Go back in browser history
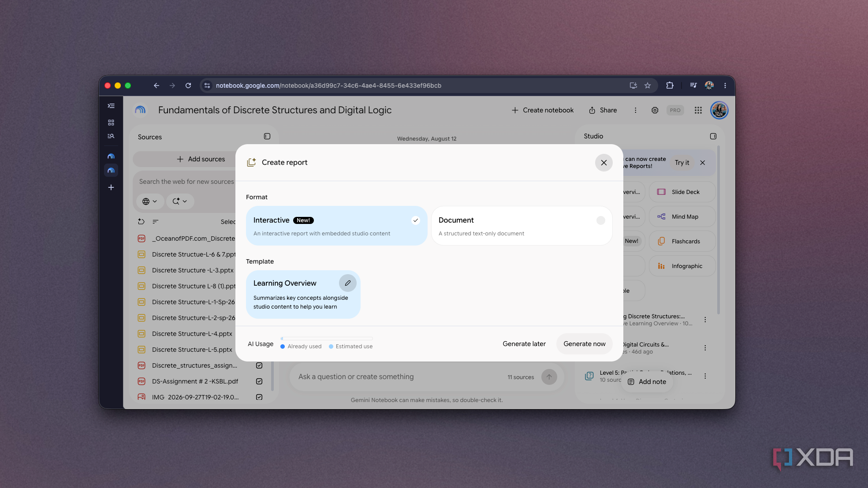The width and height of the screenshot is (868, 488). pos(156,86)
